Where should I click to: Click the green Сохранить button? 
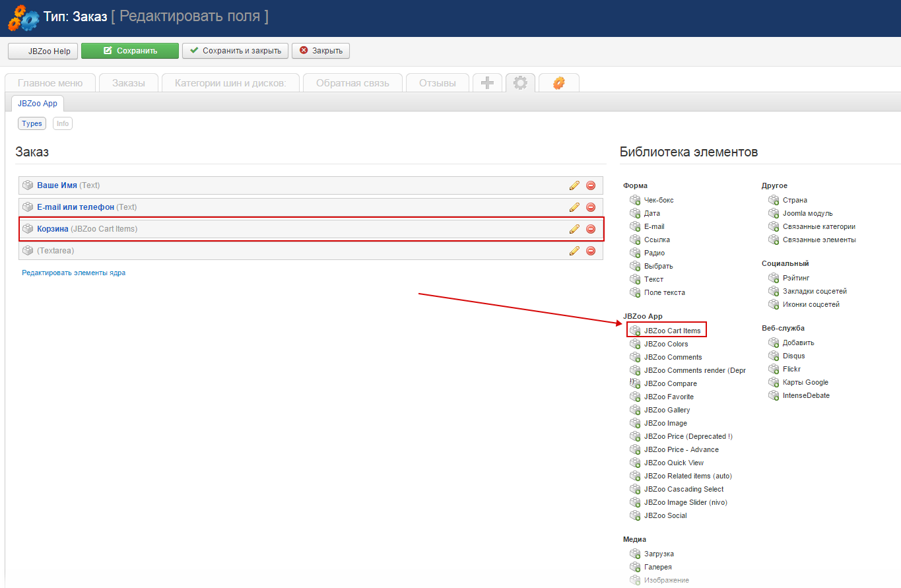(130, 51)
